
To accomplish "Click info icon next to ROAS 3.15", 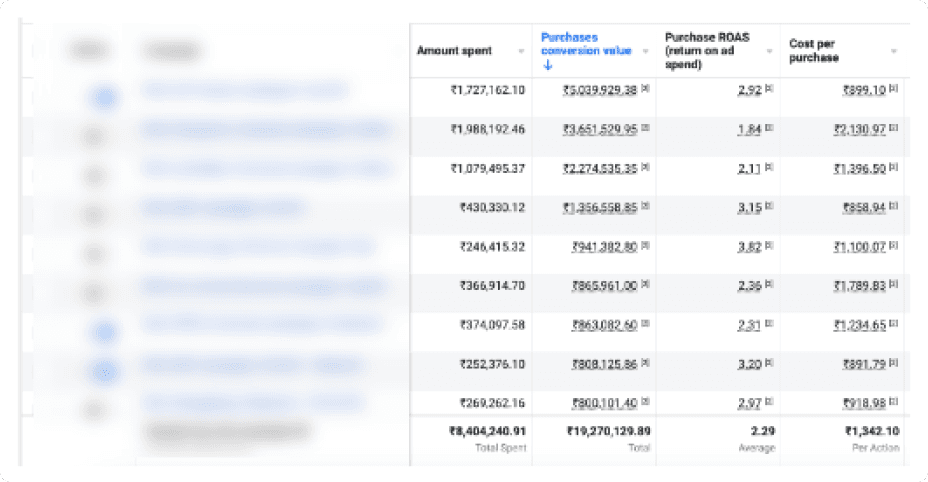I will [x=769, y=206].
